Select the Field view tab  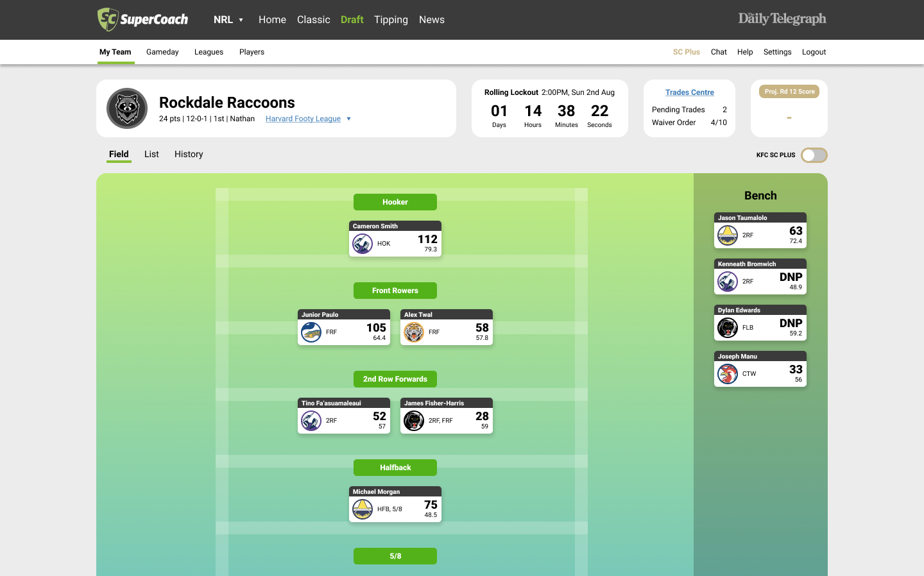pyautogui.click(x=119, y=155)
